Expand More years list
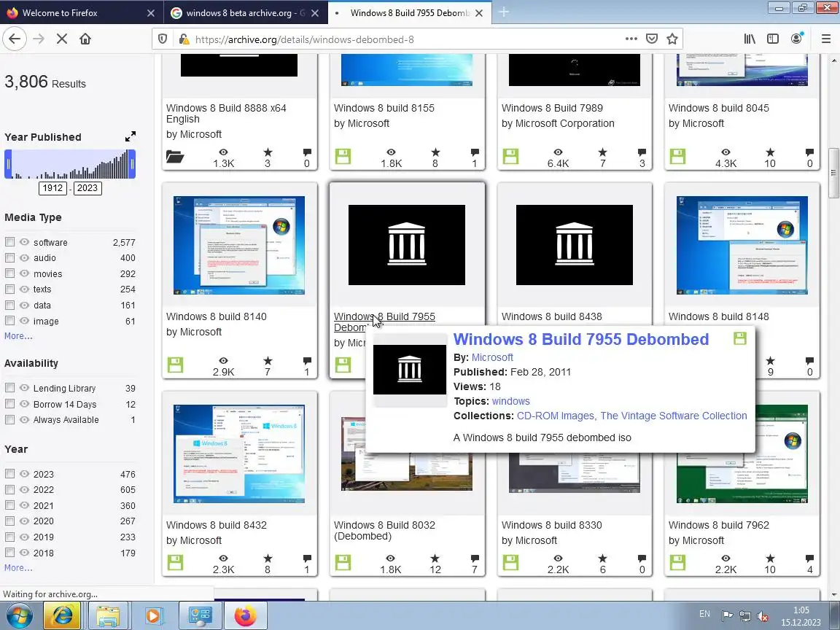This screenshot has height=630, width=840. coord(18,568)
